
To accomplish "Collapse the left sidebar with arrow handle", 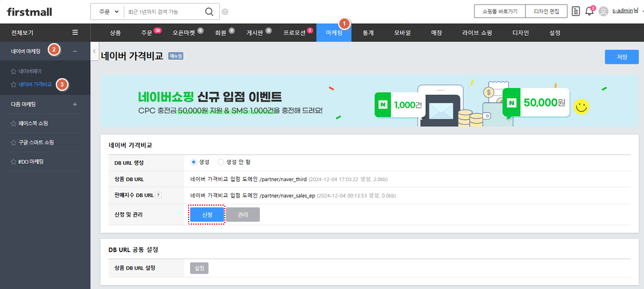I will pos(94,51).
